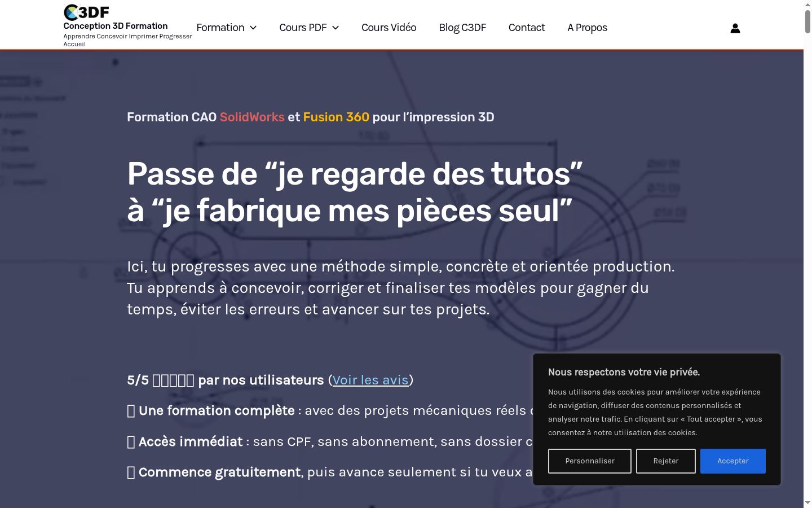
Task: Expand the Cours PDF dropdown chevron
Action: coord(336,28)
